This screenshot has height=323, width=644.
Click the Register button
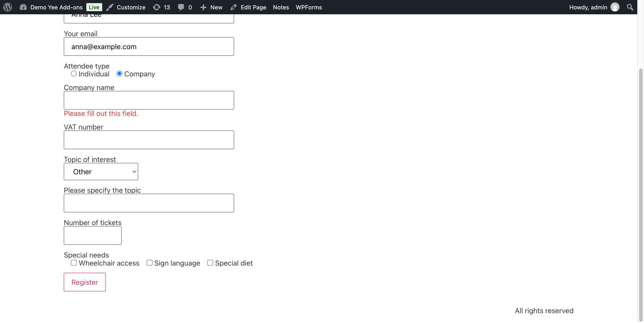pyautogui.click(x=85, y=282)
